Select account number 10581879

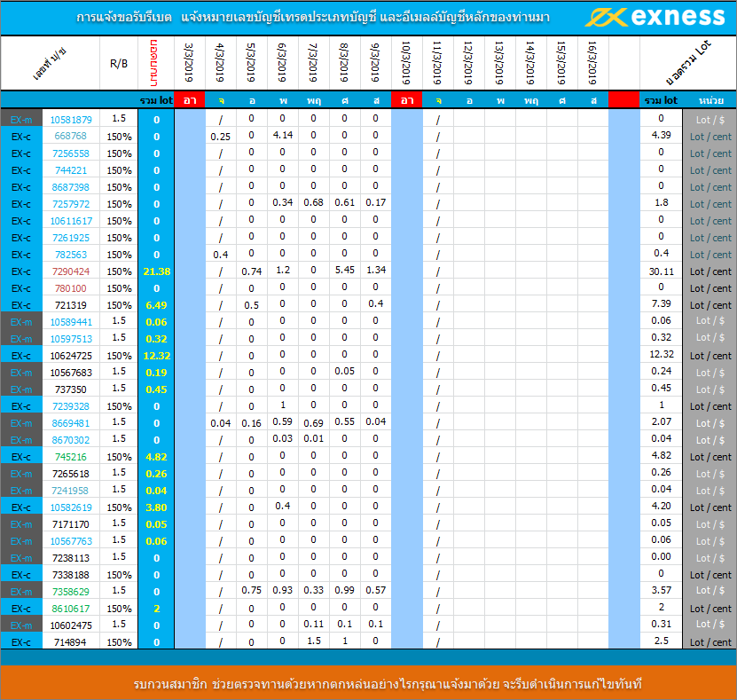[70, 119]
